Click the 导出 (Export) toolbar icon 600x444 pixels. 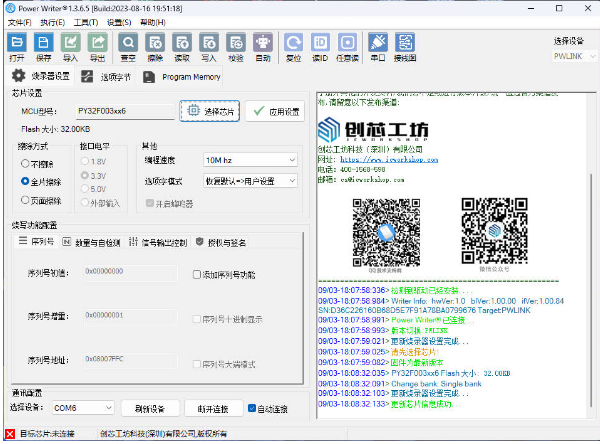point(98,42)
